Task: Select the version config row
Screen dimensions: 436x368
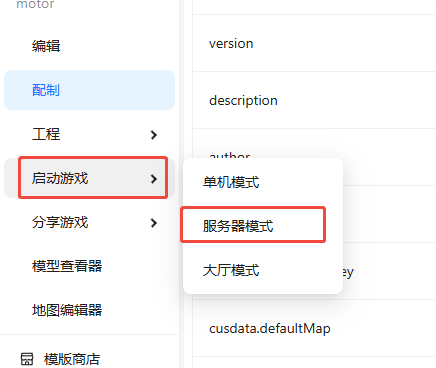Action: [x=314, y=43]
